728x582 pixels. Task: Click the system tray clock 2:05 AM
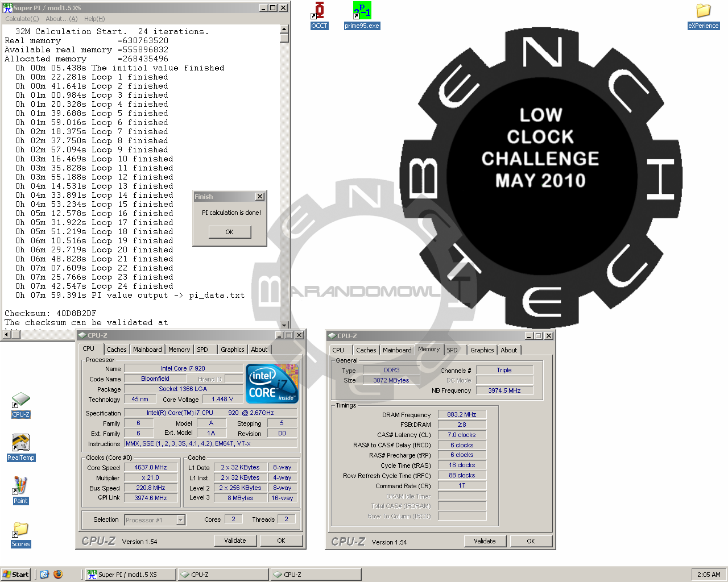point(709,575)
